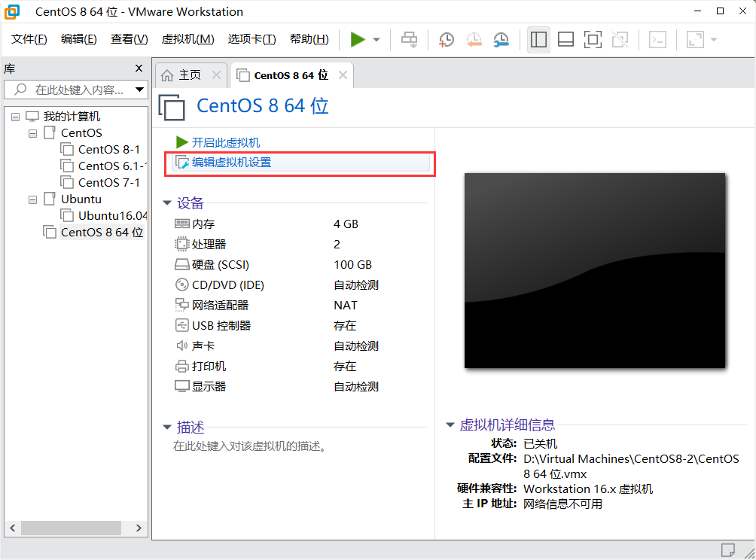This screenshot has width=756, height=560.
Task: Open the stretch display dropdown arrow
Action: coord(714,40)
